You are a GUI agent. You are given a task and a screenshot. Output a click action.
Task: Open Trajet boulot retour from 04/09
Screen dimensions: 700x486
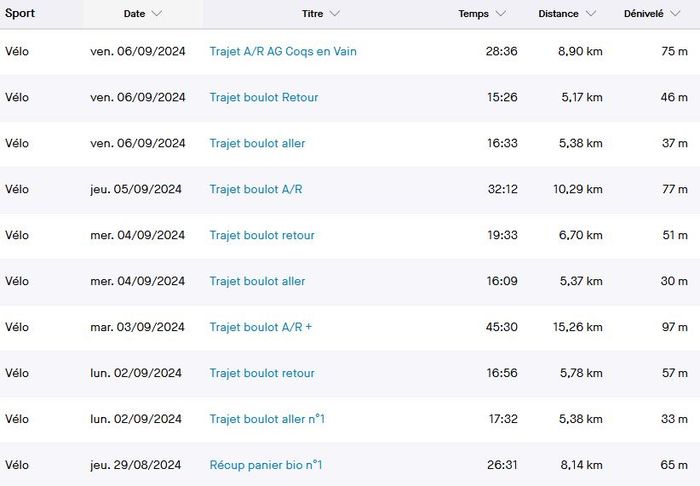pyautogui.click(x=262, y=236)
